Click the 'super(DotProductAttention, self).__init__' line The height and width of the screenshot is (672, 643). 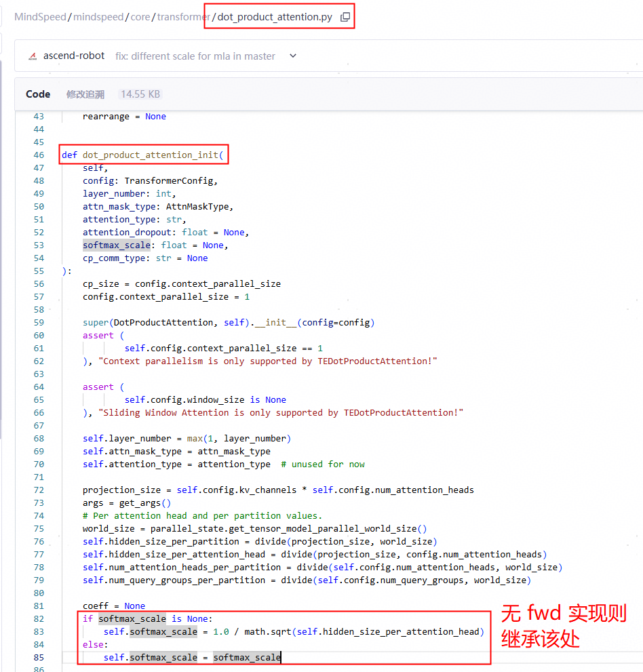[229, 322]
